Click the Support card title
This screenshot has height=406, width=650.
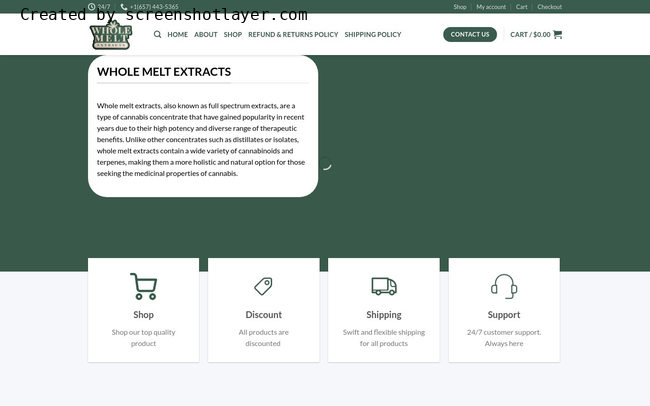(x=504, y=315)
